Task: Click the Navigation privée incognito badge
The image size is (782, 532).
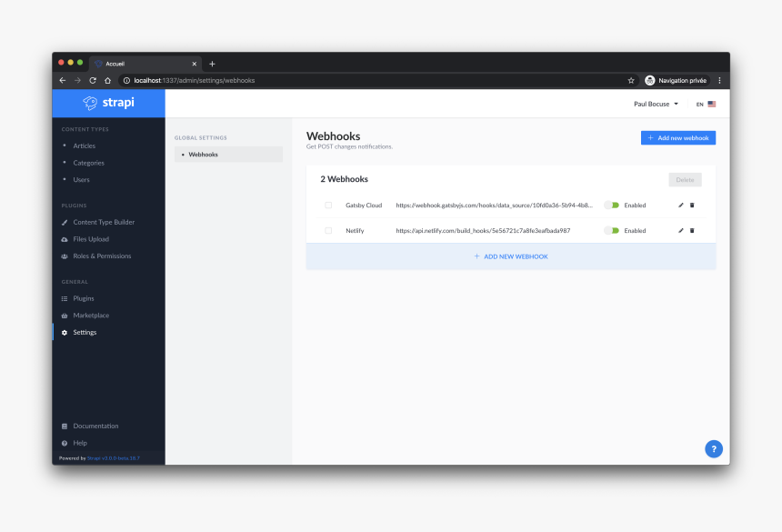Action: tap(677, 80)
